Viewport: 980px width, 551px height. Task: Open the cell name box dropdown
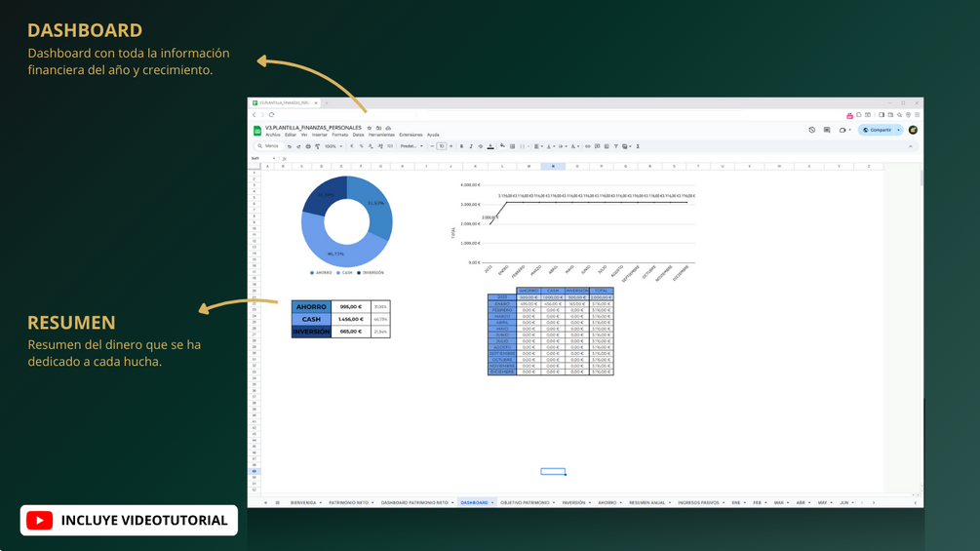click(274, 159)
